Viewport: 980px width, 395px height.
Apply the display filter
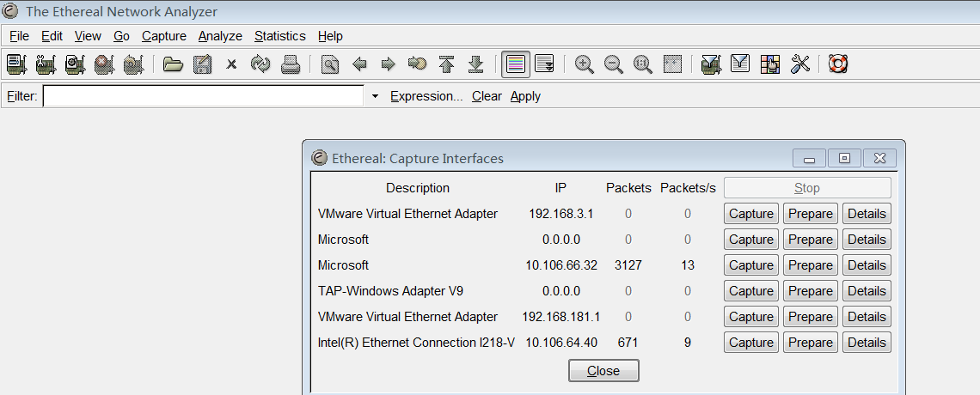coord(525,96)
